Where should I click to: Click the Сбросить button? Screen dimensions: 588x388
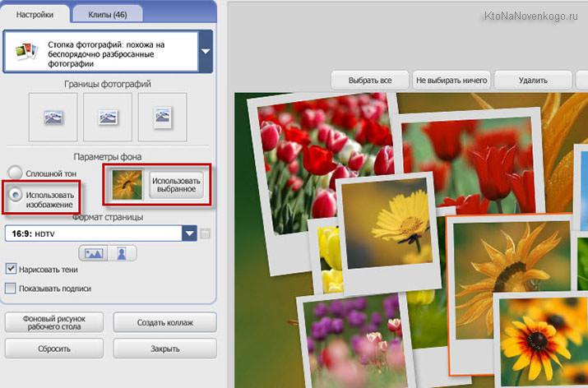click(x=54, y=349)
